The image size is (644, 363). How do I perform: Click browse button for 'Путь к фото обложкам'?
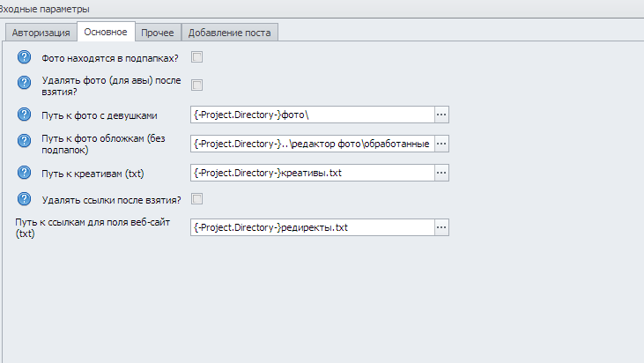click(x=442, y=143)
